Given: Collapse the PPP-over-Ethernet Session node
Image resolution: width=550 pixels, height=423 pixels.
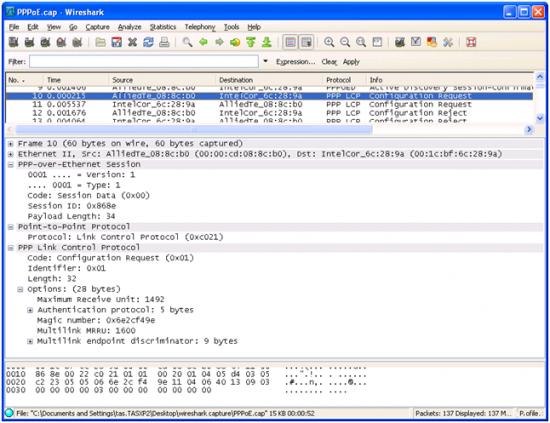Looking at the screenshot, I should click(x=11, y=164).
